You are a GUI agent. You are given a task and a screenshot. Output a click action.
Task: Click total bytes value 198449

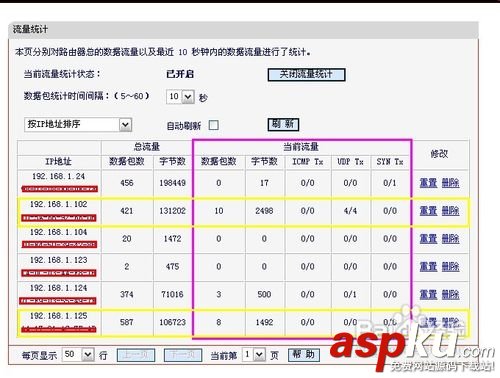click(x=172, y=183)
